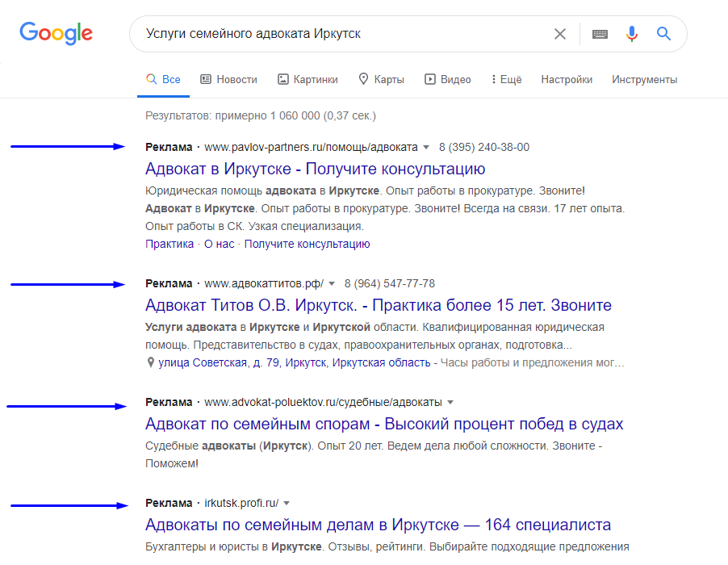Expand dropdown arrow next to адвокаттитов.рф URL
The width and height of the screenshot is (728, 565).
coord(332,283)
